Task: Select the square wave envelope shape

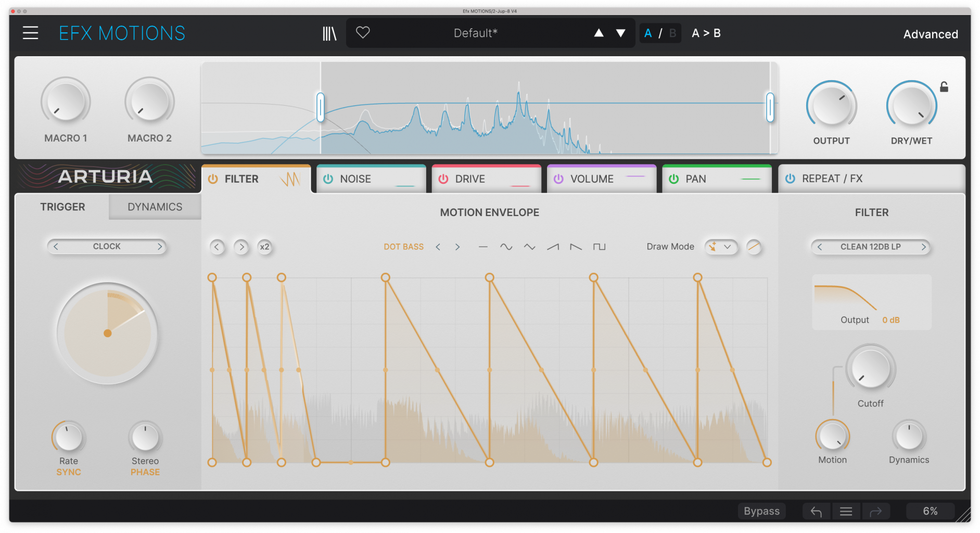Action: click(599, 247)
